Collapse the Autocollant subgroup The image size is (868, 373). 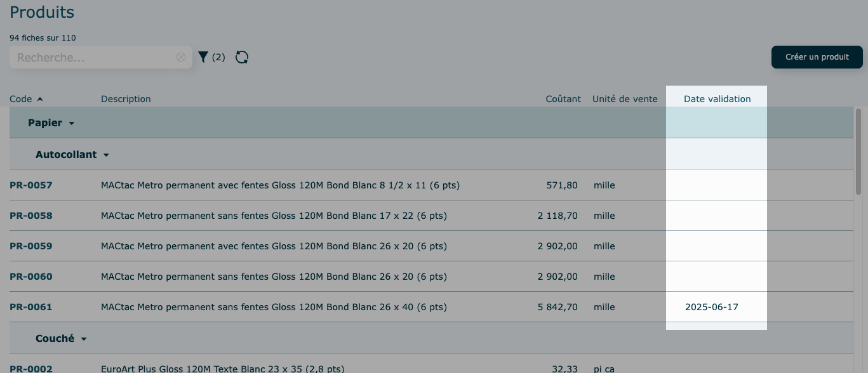(x=106, y=155)
